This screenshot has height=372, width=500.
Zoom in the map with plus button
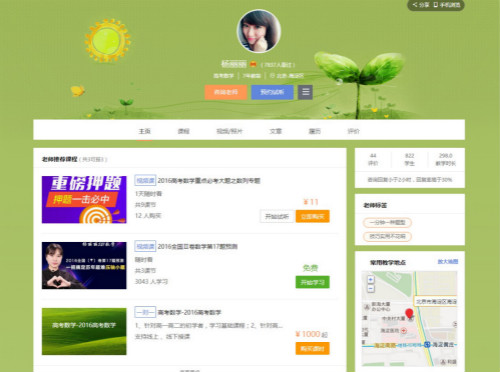point(371,279)
